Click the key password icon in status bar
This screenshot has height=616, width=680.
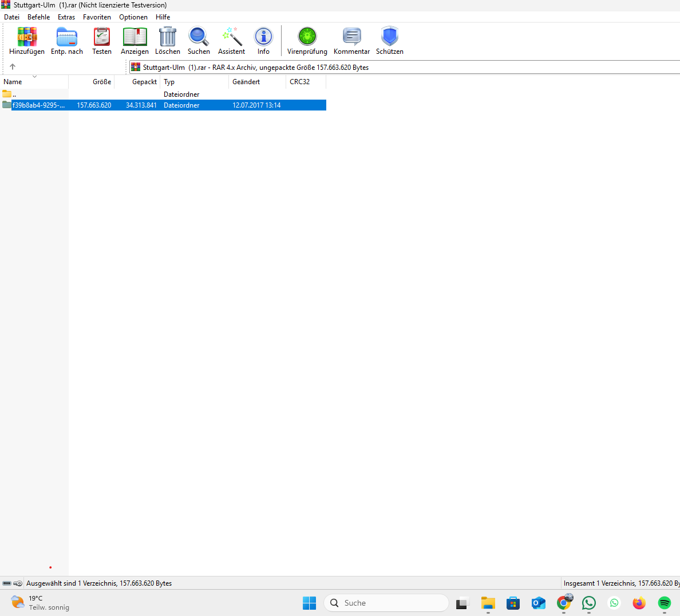tap(18, 583)
